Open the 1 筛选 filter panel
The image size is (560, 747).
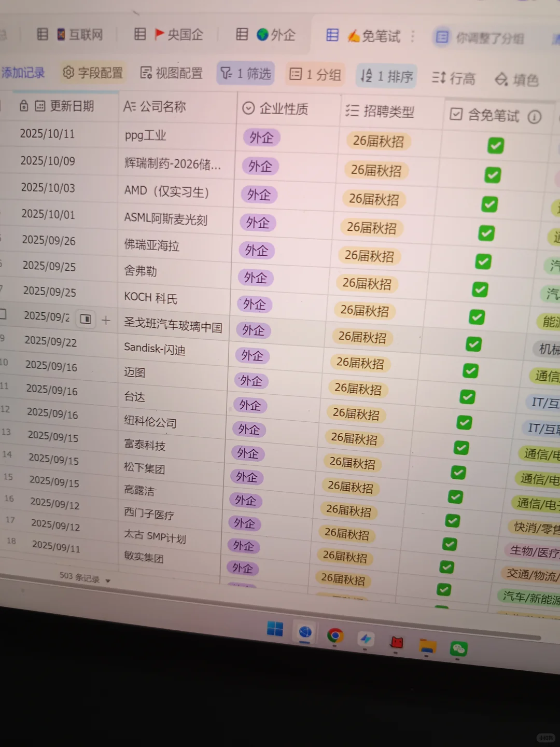pyautogui.click(x=245, y=74)
